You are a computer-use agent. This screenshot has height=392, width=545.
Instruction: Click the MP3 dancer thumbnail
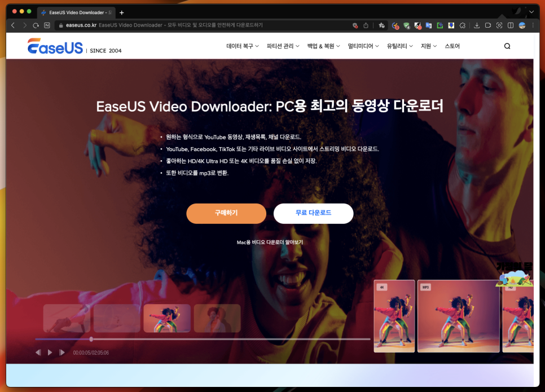click(459, 316)
